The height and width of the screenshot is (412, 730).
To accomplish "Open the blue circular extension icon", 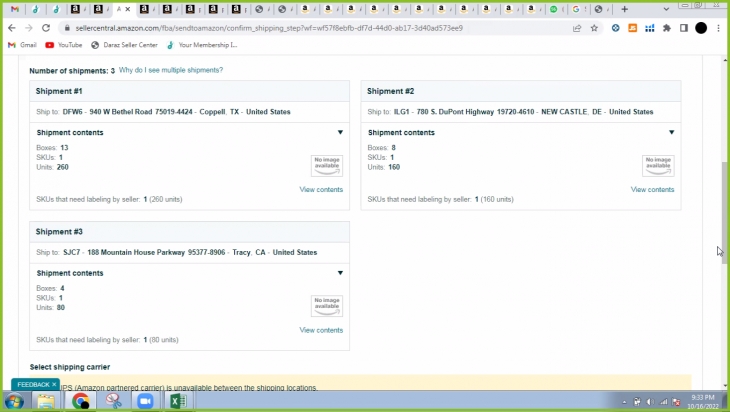I will tap(615, 28).
